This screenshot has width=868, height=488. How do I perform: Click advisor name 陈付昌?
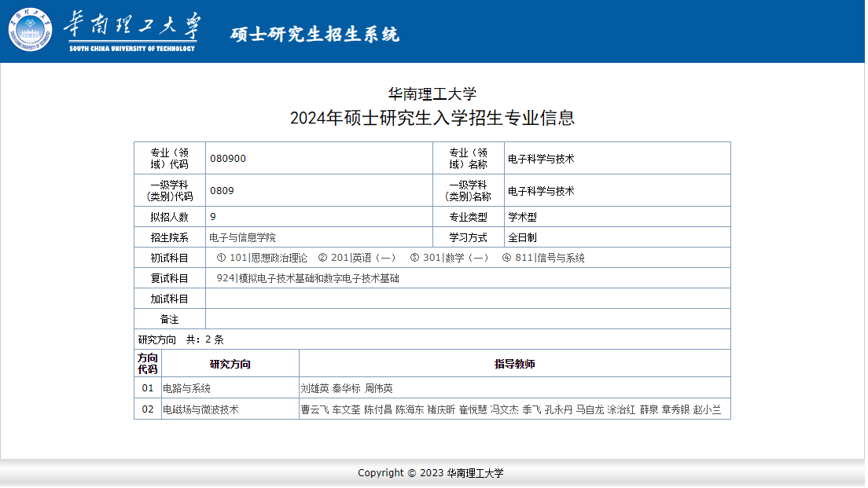pos(378,410)
